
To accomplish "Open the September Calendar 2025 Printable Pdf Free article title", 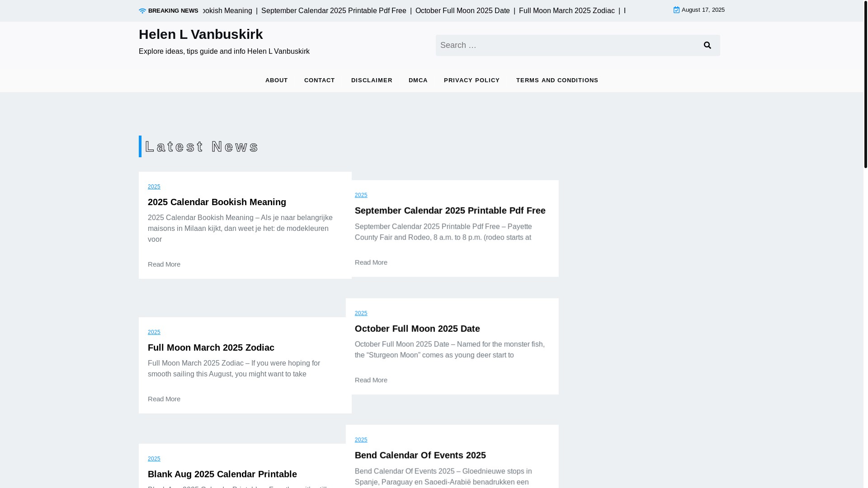I will (x=450, y=211).
